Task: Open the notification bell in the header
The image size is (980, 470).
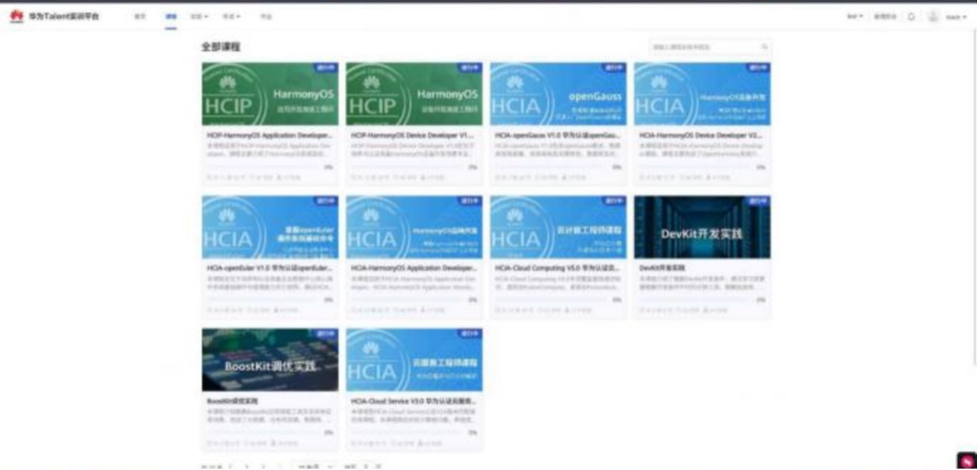Action: (912, 16)
